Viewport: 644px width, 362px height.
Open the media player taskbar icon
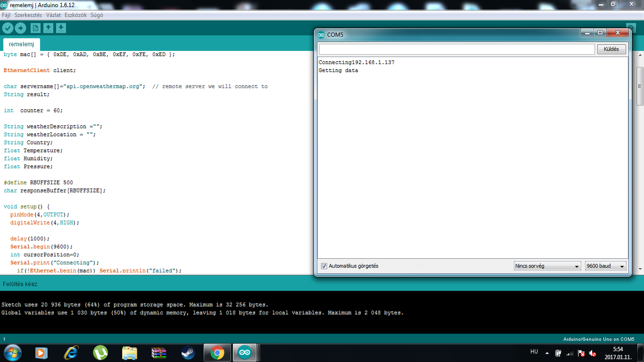pyautogui.click(x=42, y=353)
